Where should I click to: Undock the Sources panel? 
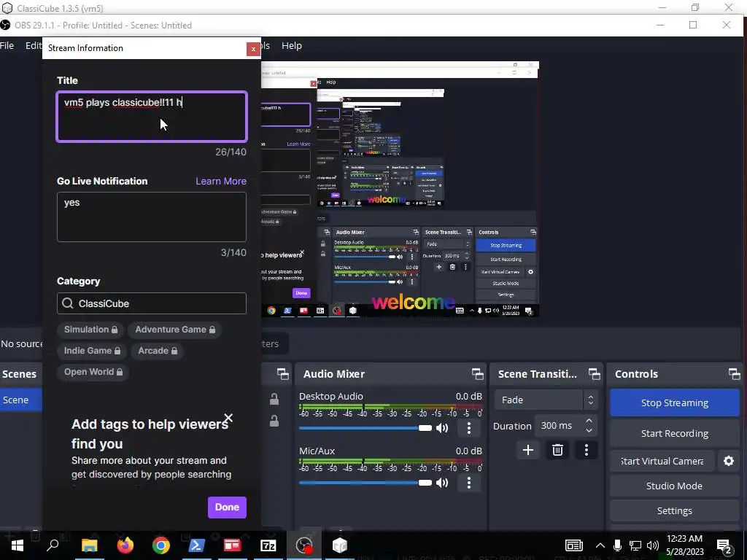(x=282, y=374)
